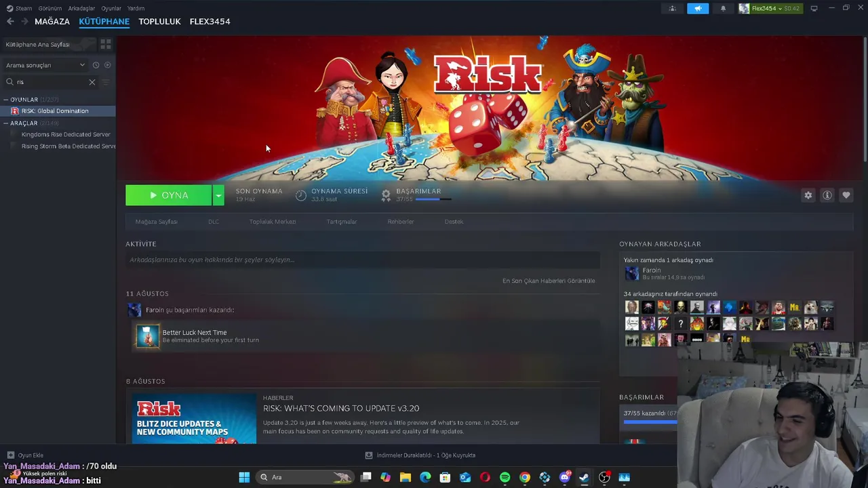The height and width of the screenshot is (488, 868).
Task: Clear the library search text
Action: coord(92,82)
